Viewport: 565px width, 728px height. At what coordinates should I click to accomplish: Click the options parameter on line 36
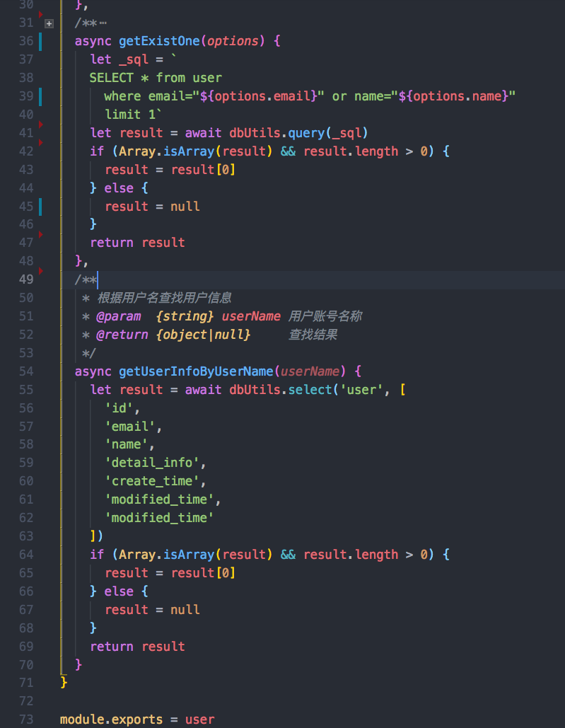coord(233,41)
